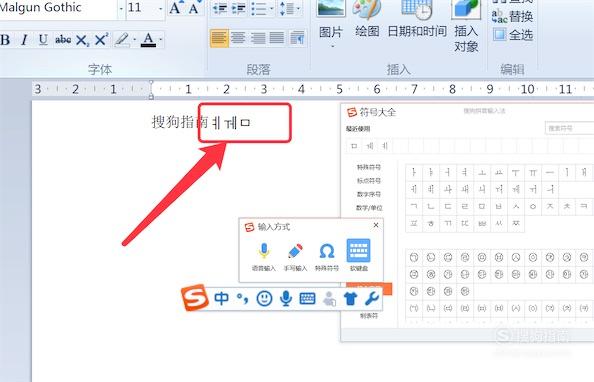The height and width of the screenshot is (382, 594).
Task: Switch Chinese/English mode (中)
Action: (x=222, y=299)
